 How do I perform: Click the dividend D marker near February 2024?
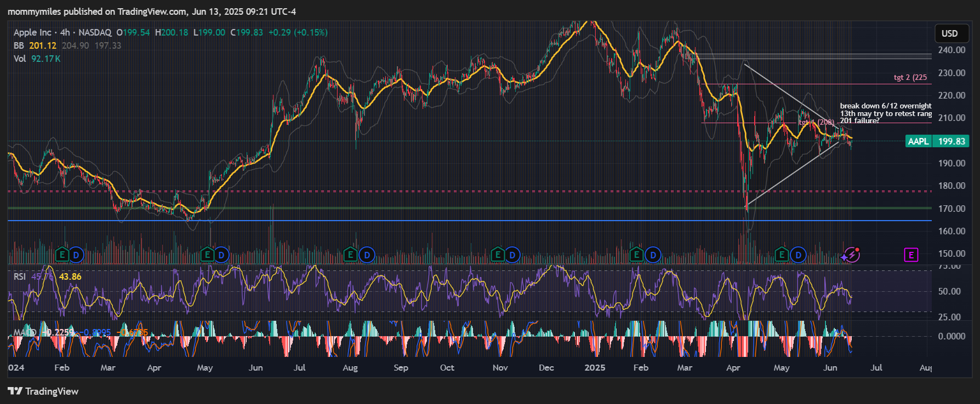(76, 255)
